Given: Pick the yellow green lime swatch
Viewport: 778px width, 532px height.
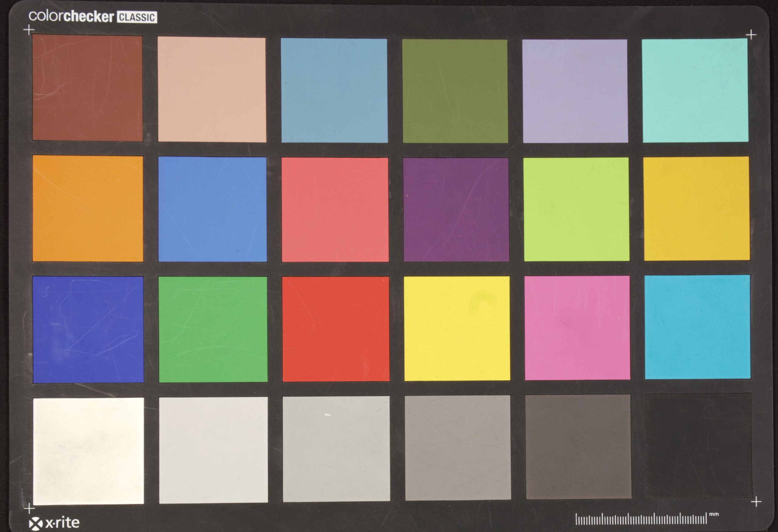Looking at the screenshot, I should (576, 210).
